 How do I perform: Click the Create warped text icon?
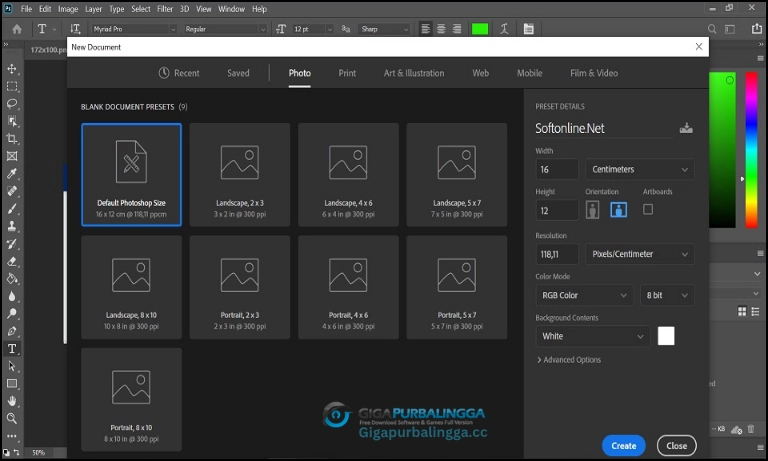(x=504, y=29)
